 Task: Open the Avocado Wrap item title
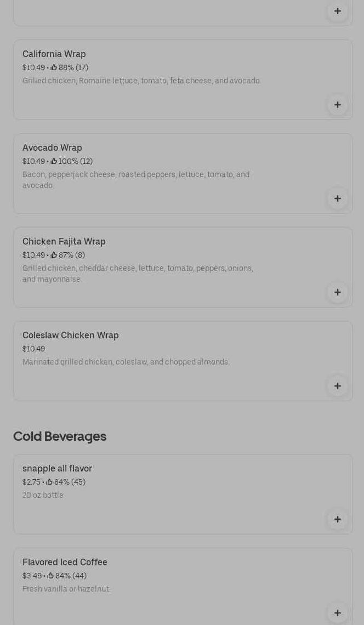click(x=52, y=147)
